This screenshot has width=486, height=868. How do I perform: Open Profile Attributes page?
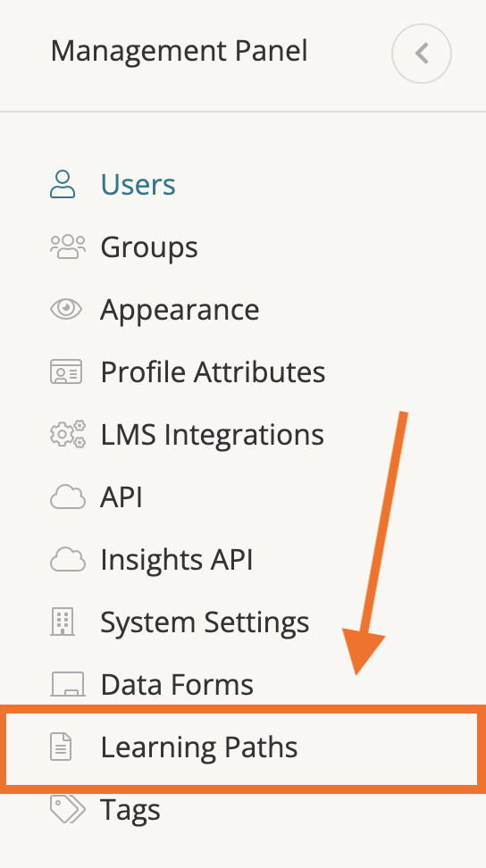213,371
